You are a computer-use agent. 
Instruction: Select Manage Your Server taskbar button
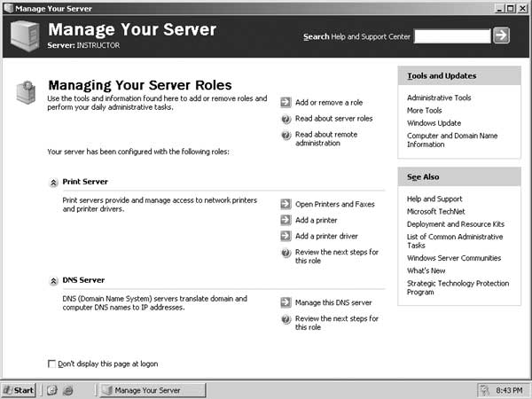153,390
